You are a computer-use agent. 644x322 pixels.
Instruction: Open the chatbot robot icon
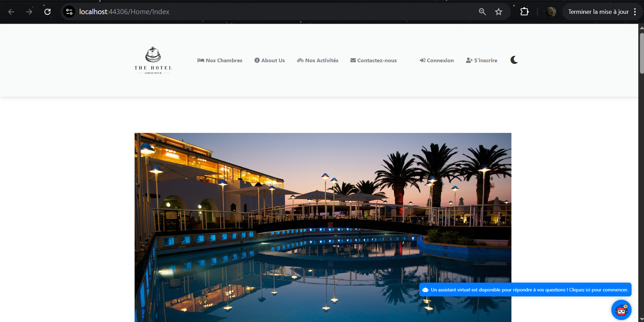[x=621, y=310]
